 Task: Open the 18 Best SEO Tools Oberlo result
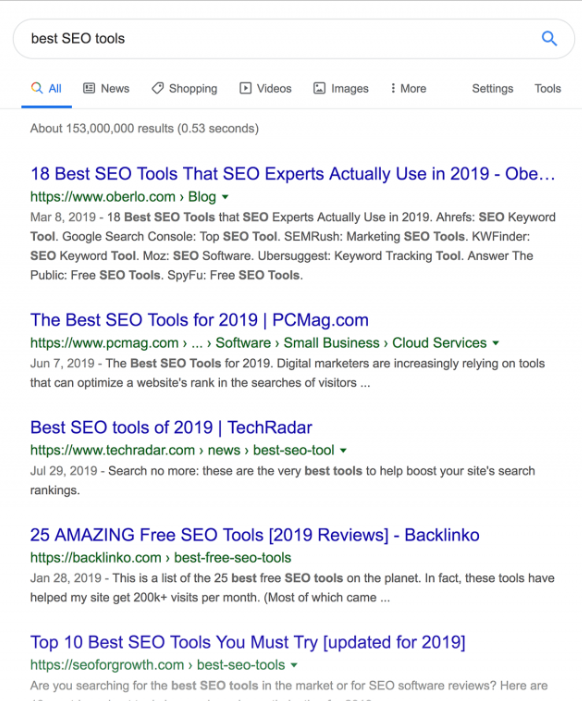293,173
